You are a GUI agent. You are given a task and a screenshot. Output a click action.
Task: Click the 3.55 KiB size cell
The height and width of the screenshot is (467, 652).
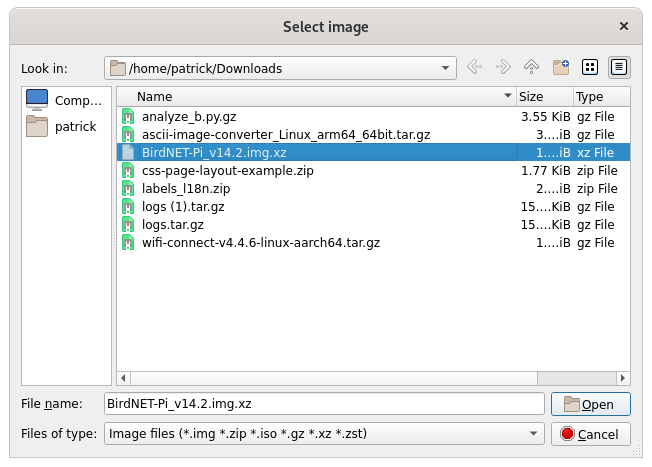pyautogui.click(x=546, y=116)
